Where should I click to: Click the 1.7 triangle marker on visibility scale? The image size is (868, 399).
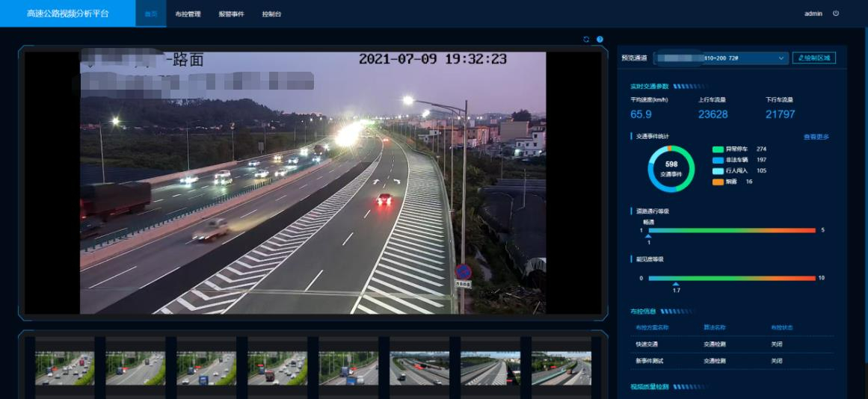676,284
